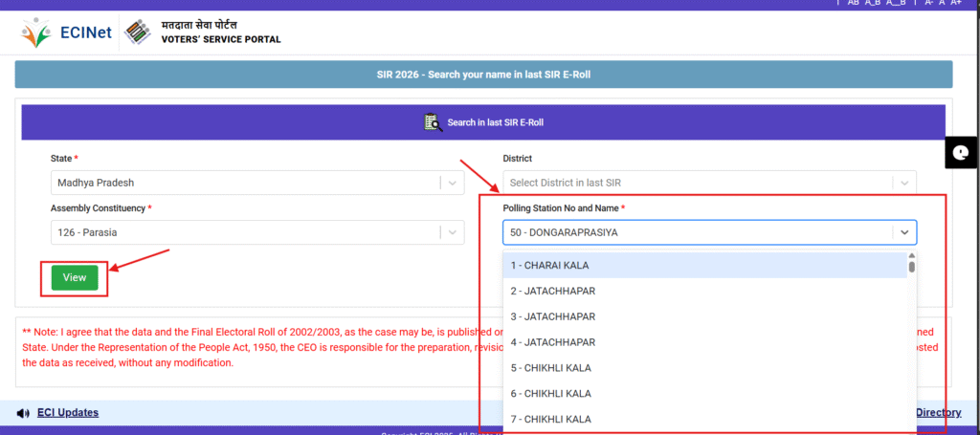The width and height of the screenshot is (980, 435).
Task: Click the ECI Updates speaker icon
Action: click(24, 413)
